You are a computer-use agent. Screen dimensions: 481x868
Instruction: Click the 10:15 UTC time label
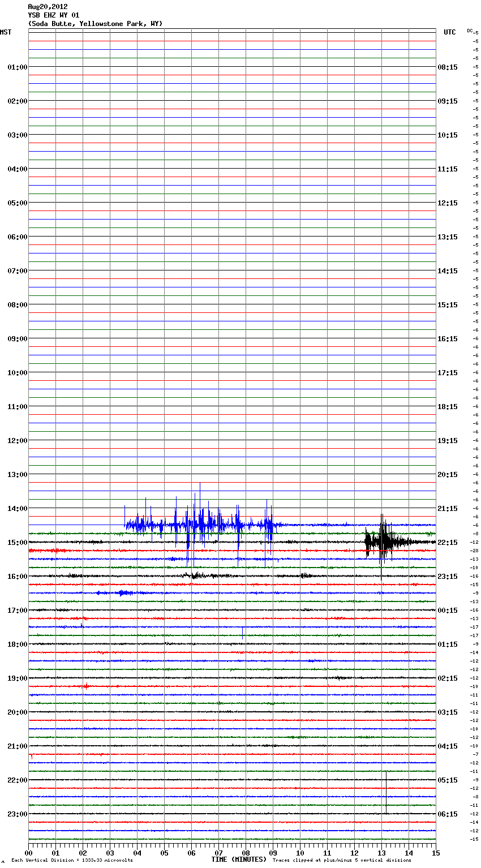448,135
